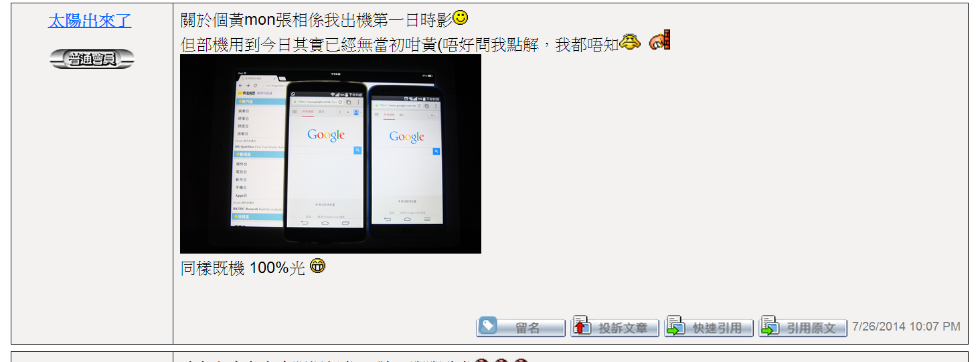
Task: Click the first line 關於個黃mon張相
Action: tap(317, 20)
